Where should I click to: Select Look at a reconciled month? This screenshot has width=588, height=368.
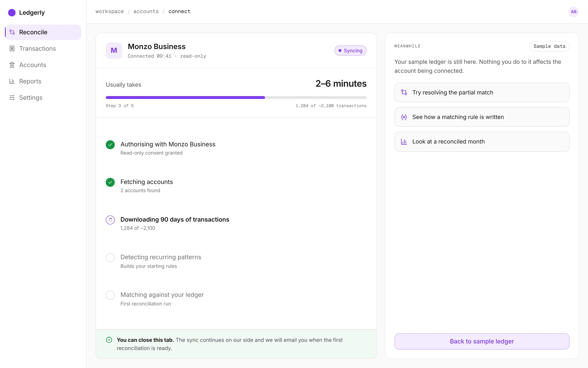tap(482, 142)
